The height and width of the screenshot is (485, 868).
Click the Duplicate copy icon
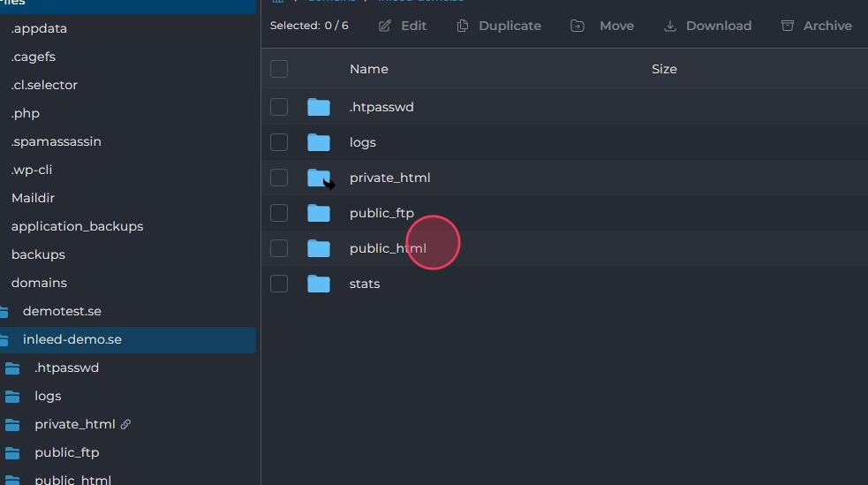click(x=463, y=26)
